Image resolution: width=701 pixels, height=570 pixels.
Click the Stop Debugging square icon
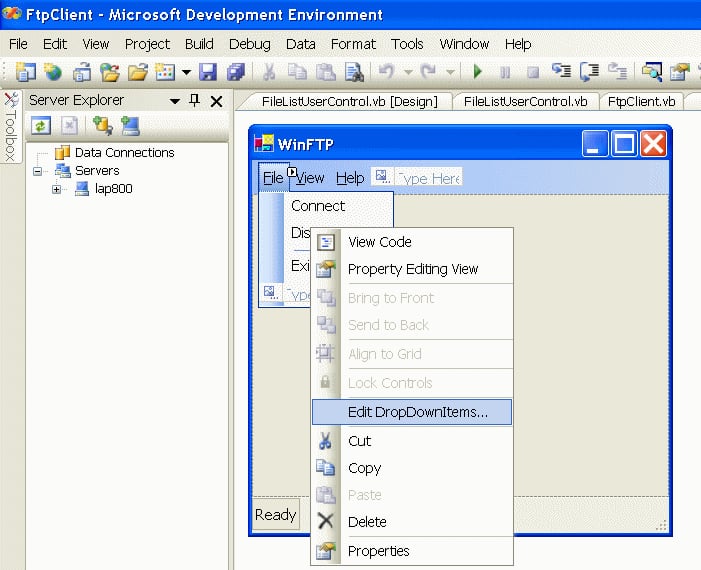[533, 72]
